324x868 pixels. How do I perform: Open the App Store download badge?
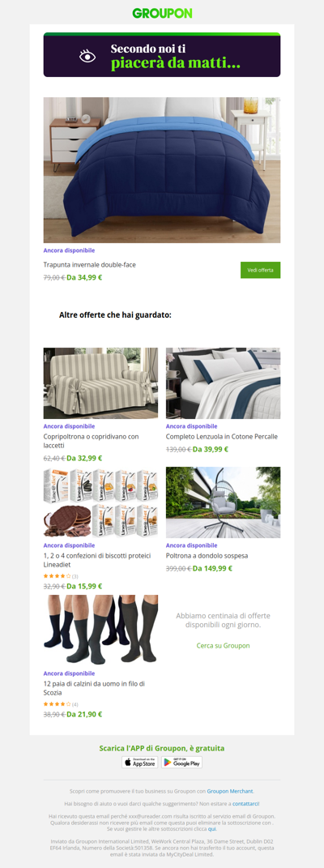140,763
